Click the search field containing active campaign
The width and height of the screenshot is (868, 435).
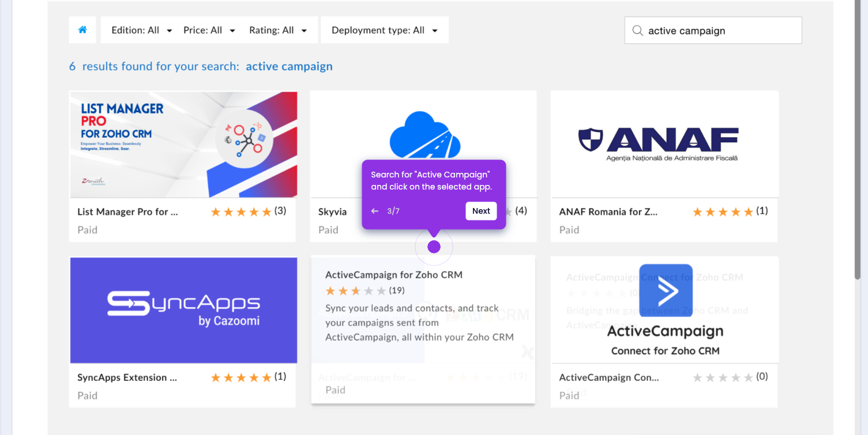713,31
